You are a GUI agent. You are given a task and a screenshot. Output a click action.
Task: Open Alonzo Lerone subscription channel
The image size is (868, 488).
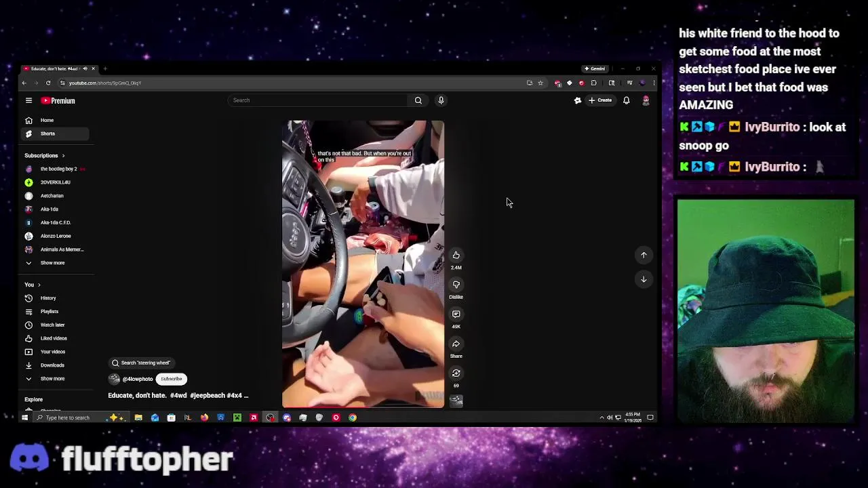pos(54,236)
